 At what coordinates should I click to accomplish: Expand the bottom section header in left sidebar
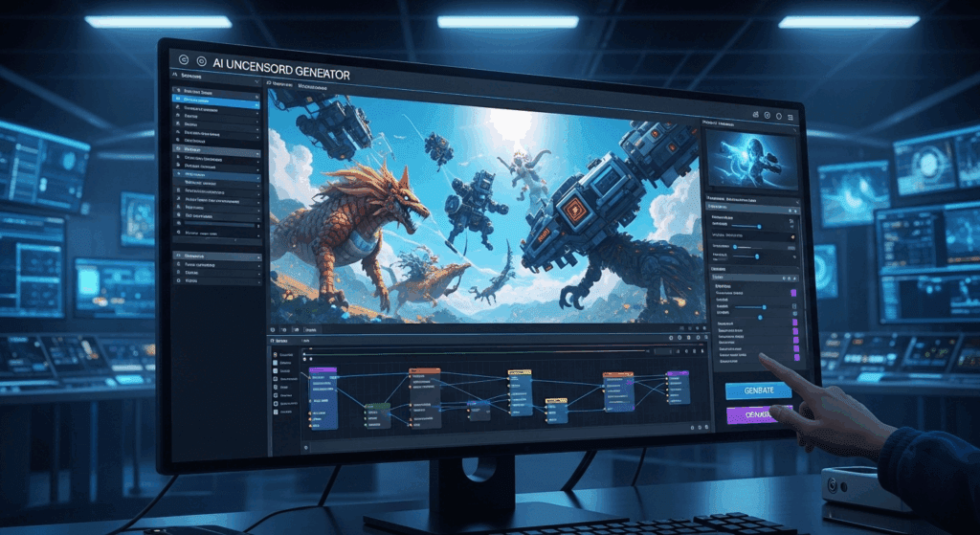coord(216,256)
